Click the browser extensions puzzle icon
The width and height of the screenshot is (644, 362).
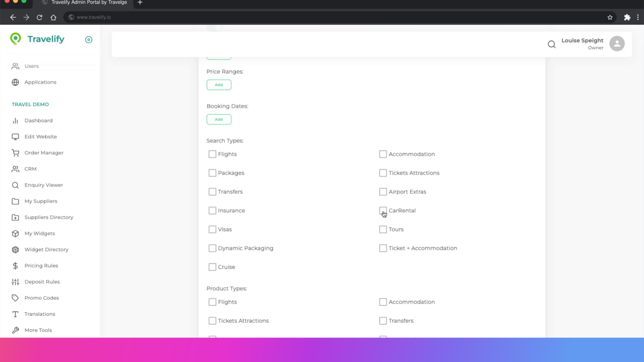(627, 17)
